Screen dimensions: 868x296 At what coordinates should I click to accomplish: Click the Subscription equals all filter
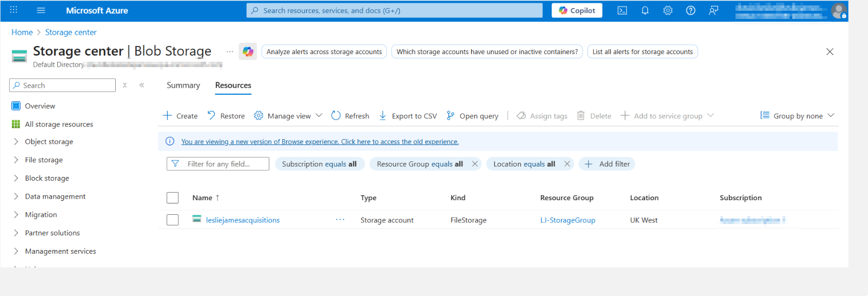pos(320,163)
